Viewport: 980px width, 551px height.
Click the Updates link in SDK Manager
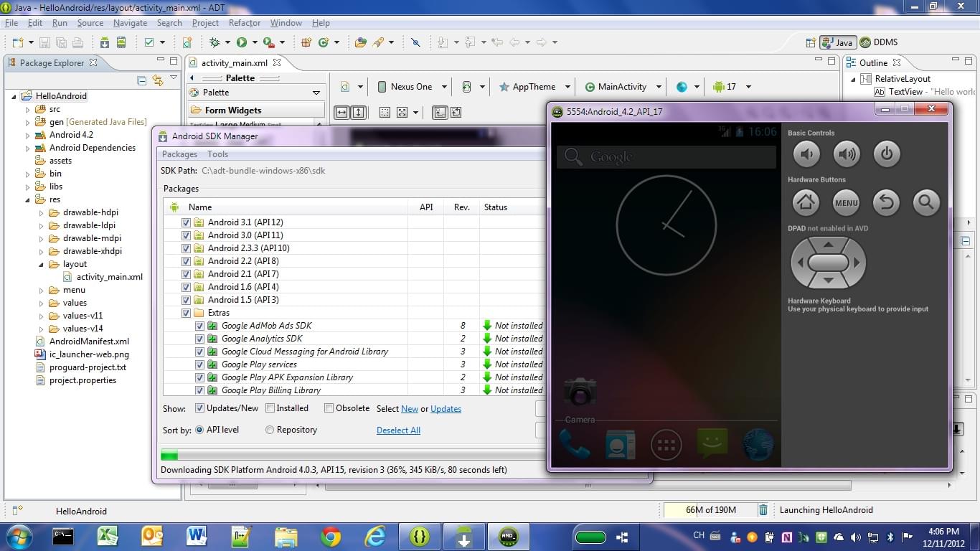click(x=446, y=409)
